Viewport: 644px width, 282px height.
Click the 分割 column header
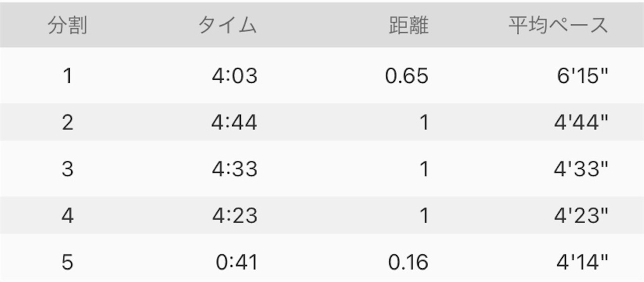click(67, 26)
